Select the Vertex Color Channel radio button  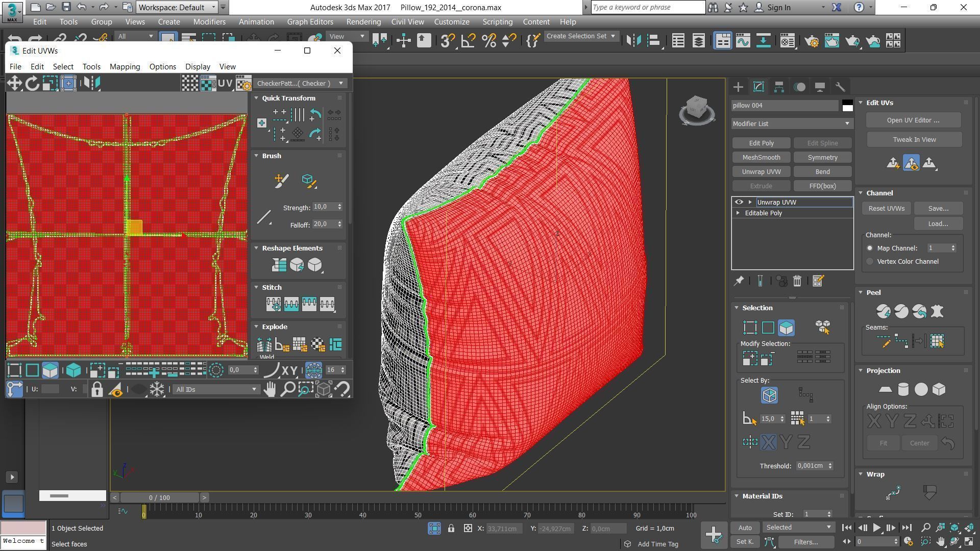click(x=870, y=261)
